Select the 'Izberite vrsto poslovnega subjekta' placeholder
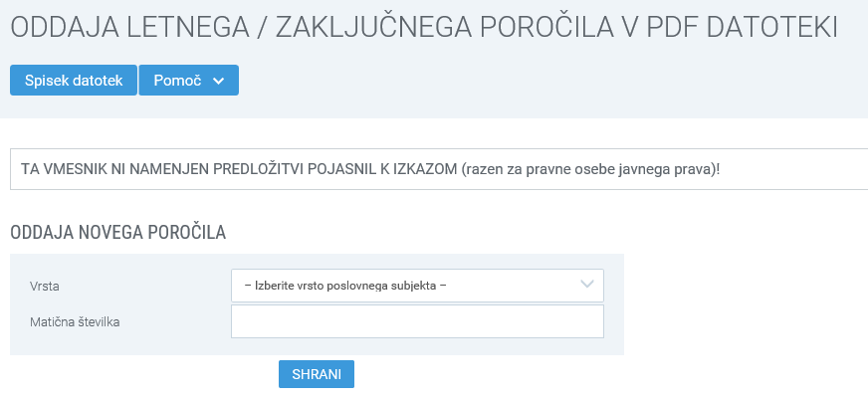 click(344, 286)
